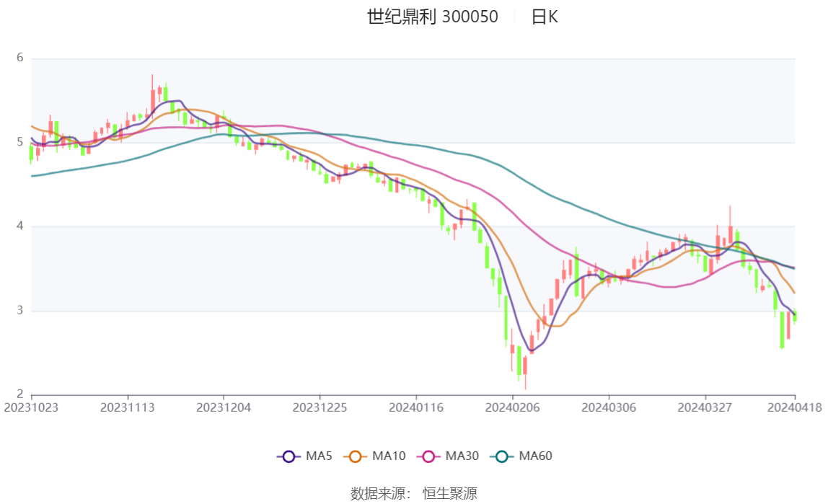Select the 20240116 date axis label

pos(416,408)
